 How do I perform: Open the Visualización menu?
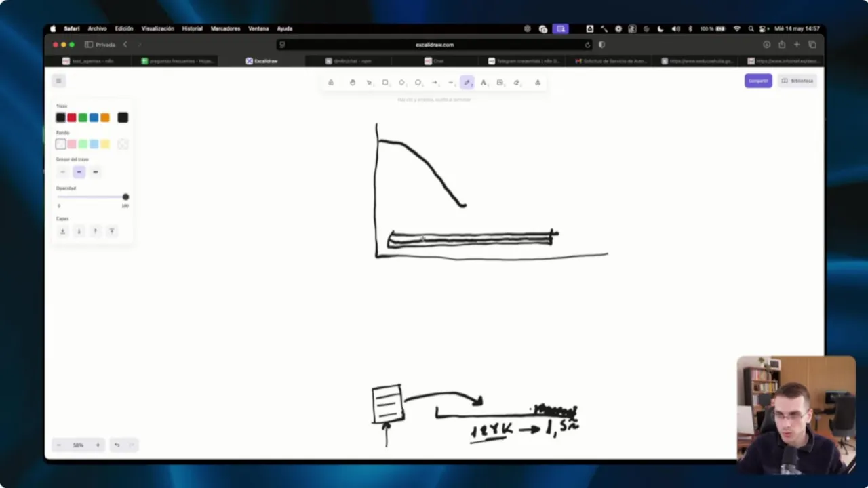[x=158, y=28]
